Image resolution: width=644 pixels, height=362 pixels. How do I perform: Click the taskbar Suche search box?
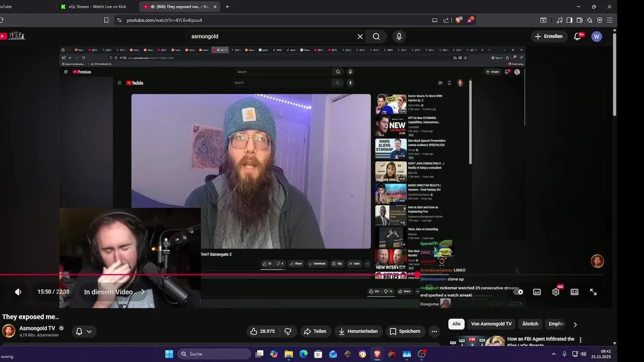tap(213, 354)
